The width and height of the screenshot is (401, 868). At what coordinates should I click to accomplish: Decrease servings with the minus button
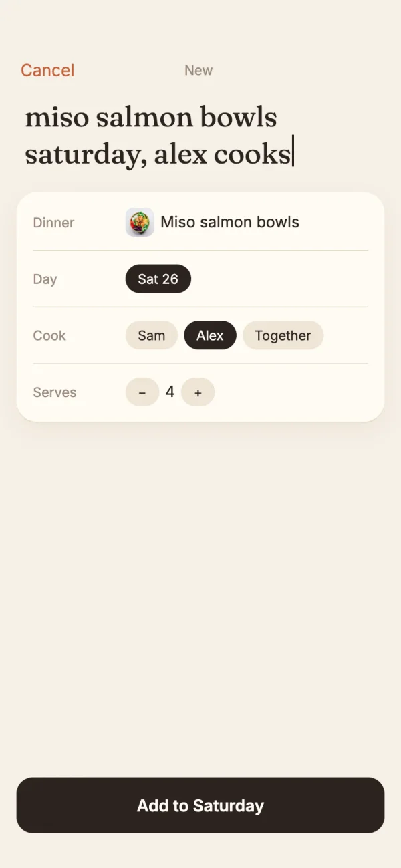(x=142, y=392)
